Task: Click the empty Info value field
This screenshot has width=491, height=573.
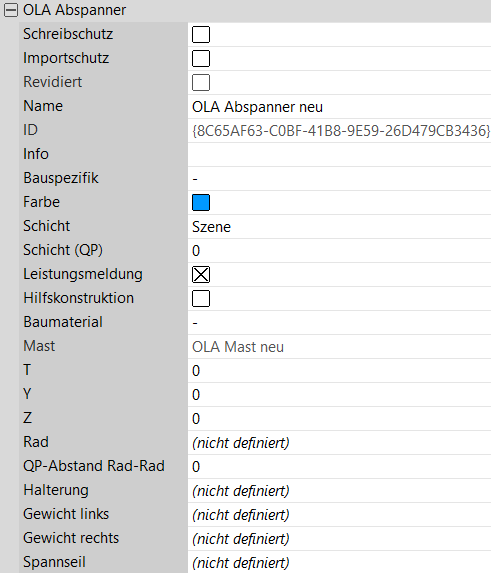Action: (339, 155)
